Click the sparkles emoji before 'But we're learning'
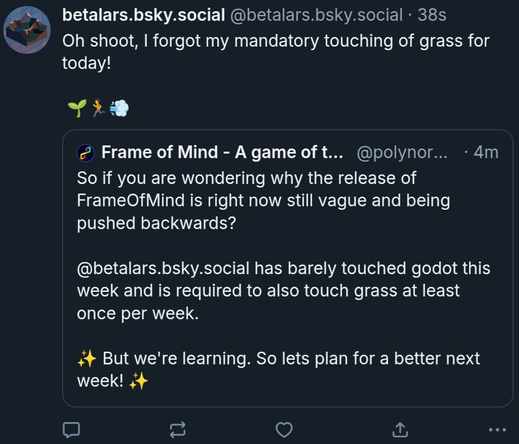Image resolution: width=519 pixels, height=444 pixels. [x=86, y=359]
